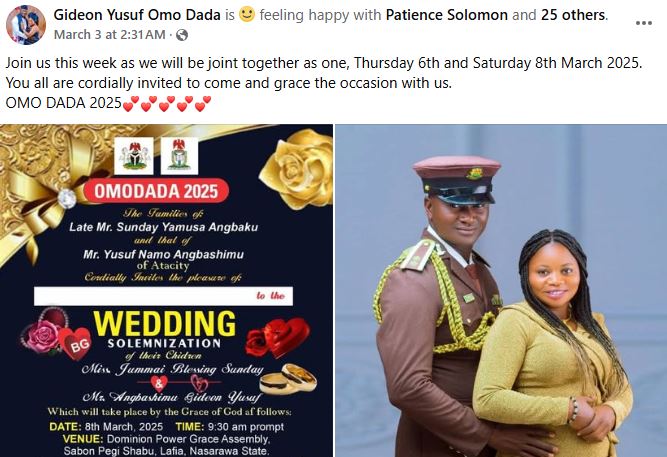Image resolution: width=667 pixels, height=457 pixels.
Task: Click the Gideon Yusuf Omo Dada name link
Action: coord(137,15)
